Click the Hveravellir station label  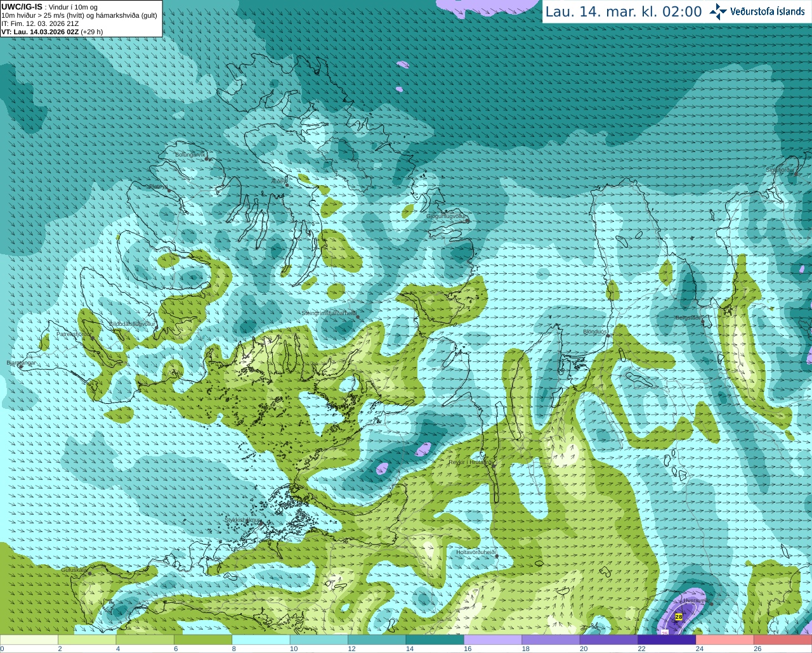point(695,600)
